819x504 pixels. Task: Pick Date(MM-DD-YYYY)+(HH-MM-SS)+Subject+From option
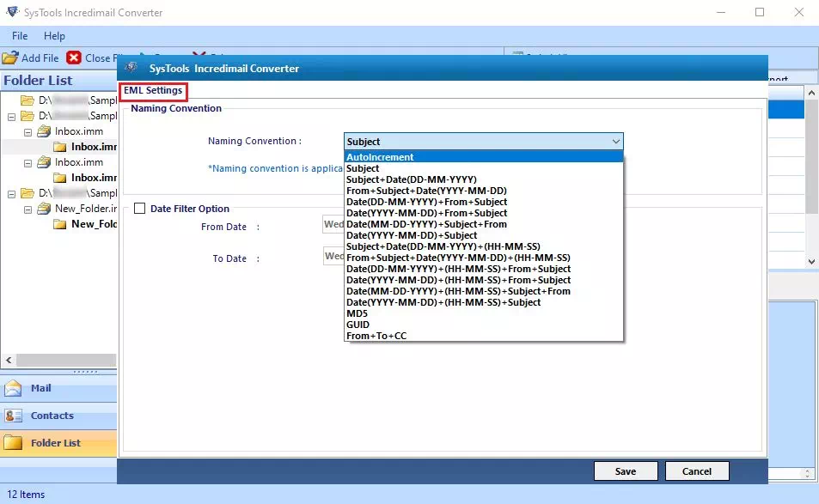click(483, 291)
